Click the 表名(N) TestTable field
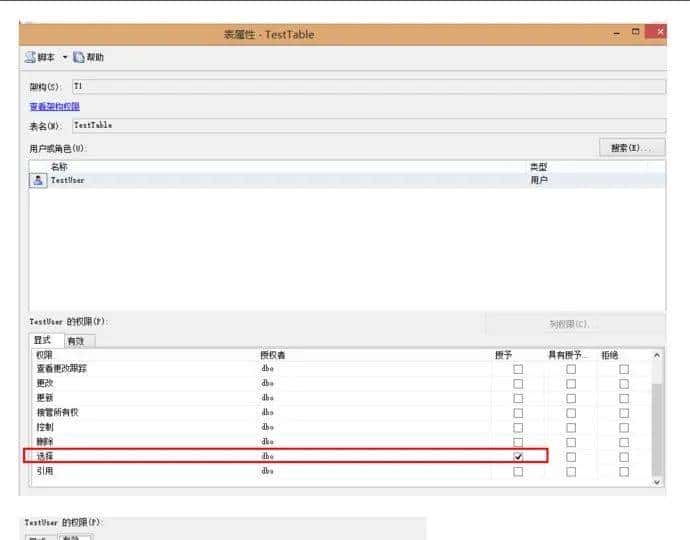Viewport: 690px width, 540px height. [369, 125]
